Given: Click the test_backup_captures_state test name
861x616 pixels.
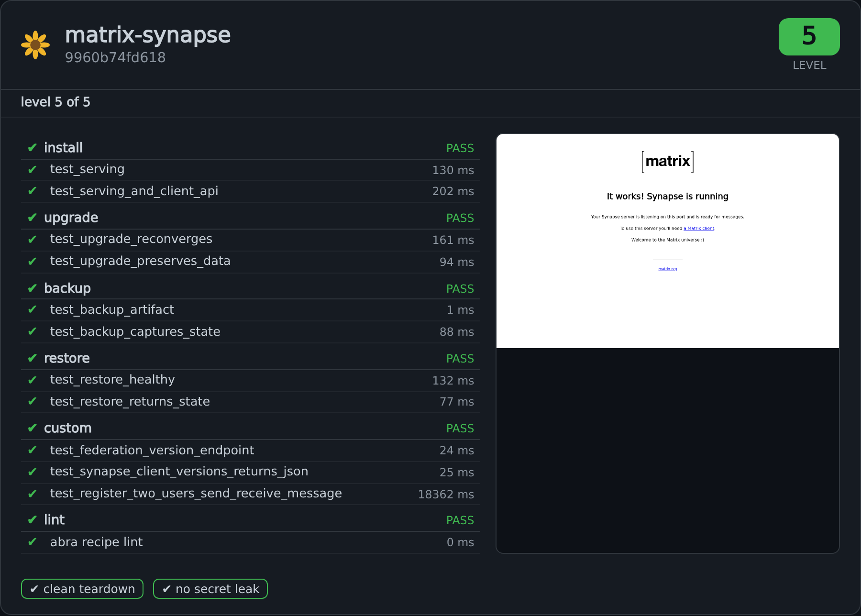Looking at the screenshot, I should [135, 332].
